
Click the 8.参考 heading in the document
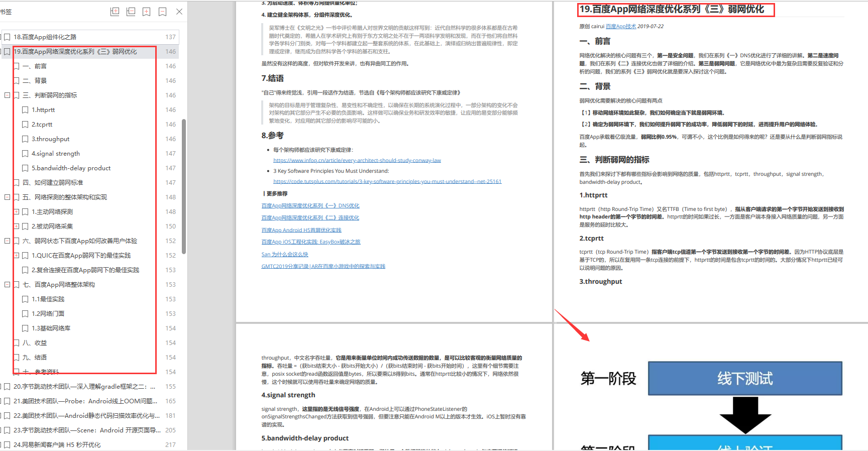click(x=273, y=136)
